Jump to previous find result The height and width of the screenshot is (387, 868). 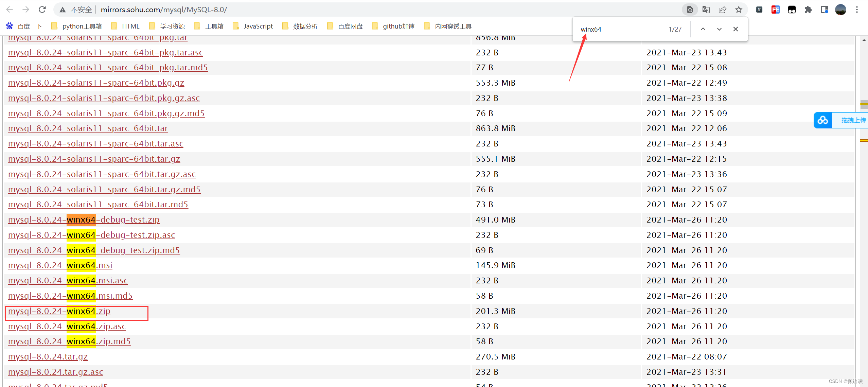click(x=703, y=29)
